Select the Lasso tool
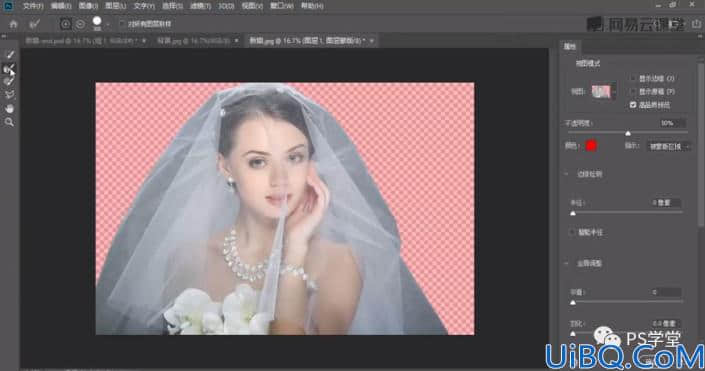Viewport: 705px width, 371px height. tap(9, 95)
